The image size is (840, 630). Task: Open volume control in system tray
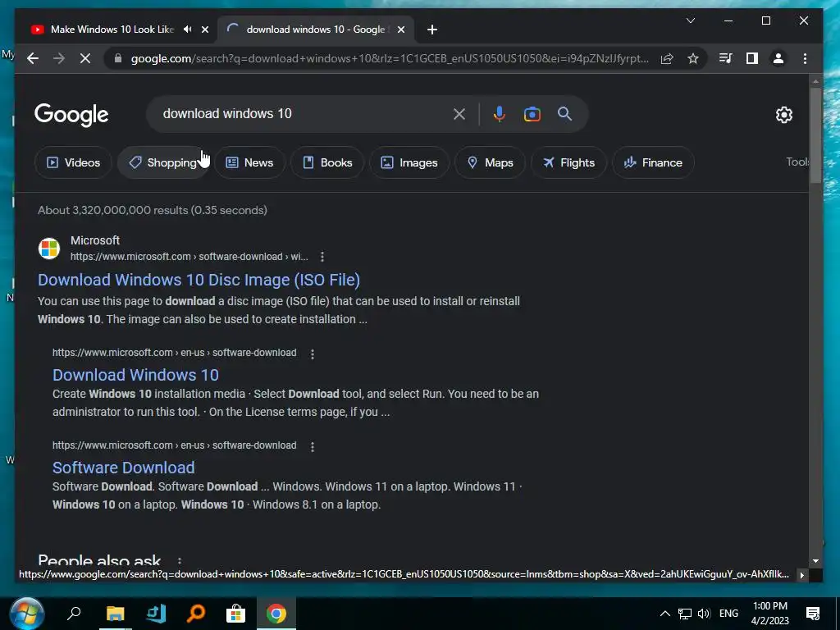click(x=704, y=614)
